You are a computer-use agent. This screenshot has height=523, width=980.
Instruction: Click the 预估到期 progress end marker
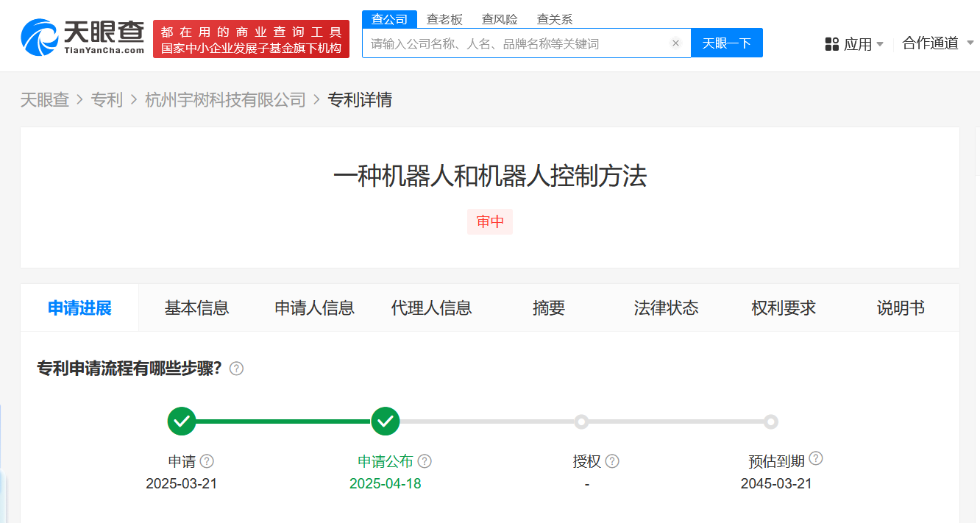coord(770,421)
